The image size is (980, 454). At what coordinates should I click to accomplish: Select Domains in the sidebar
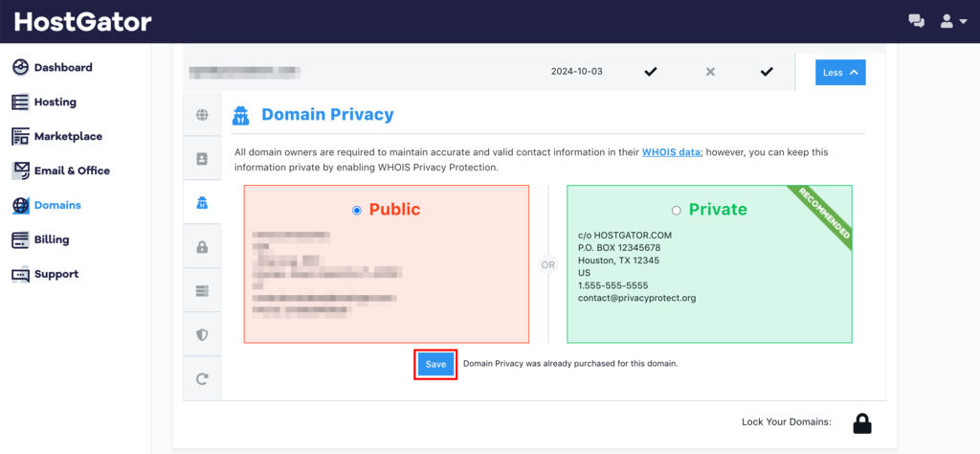[57, 205]
